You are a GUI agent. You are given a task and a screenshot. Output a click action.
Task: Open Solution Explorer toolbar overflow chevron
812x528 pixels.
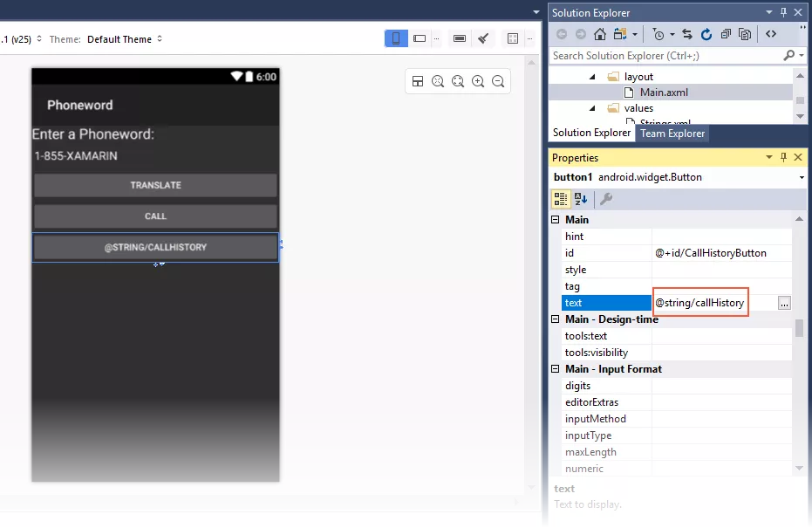[x=803, y=27]
